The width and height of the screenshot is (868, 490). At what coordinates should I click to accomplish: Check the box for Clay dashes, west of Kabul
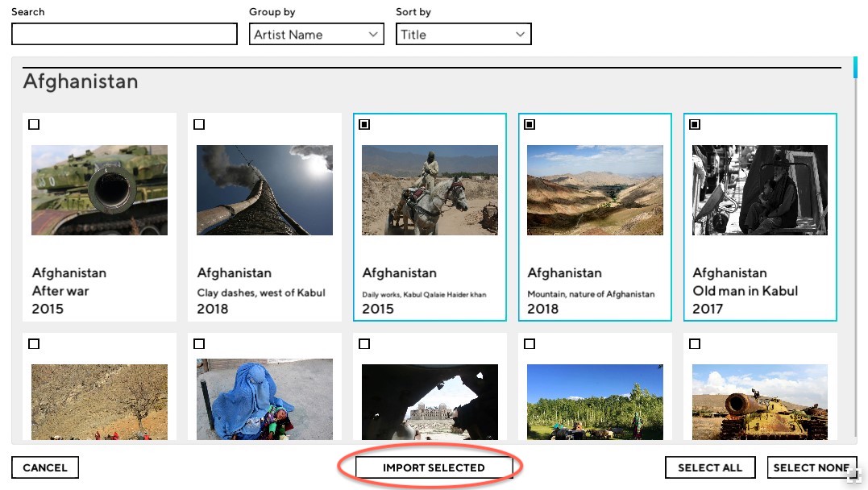click(x=199, y=125)
